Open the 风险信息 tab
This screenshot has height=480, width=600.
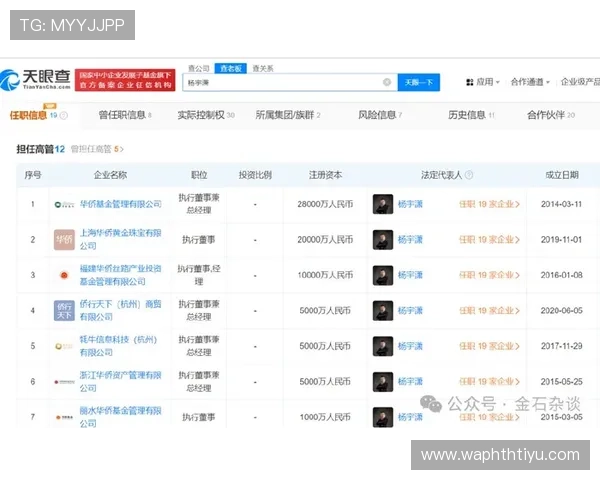[x=380, y=115]
